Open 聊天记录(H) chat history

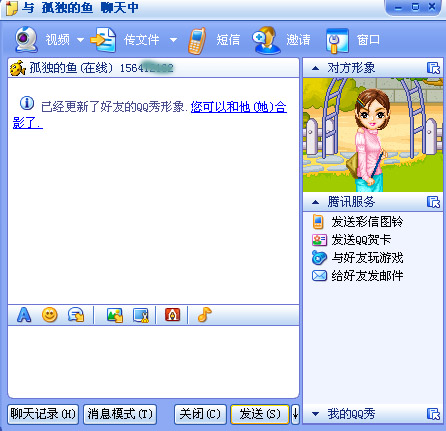point(43,414)
